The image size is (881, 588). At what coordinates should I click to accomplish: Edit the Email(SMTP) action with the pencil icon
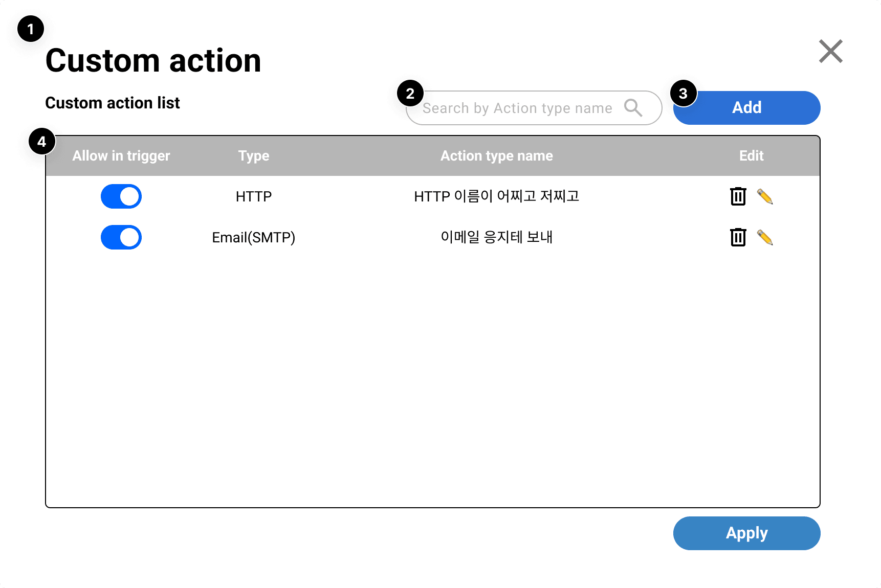point(766,237)
